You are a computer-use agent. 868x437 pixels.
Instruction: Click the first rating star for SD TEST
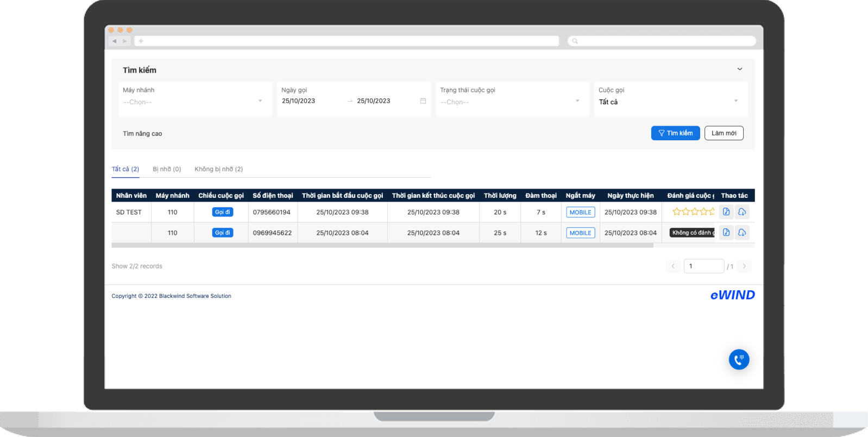[676, 212]
